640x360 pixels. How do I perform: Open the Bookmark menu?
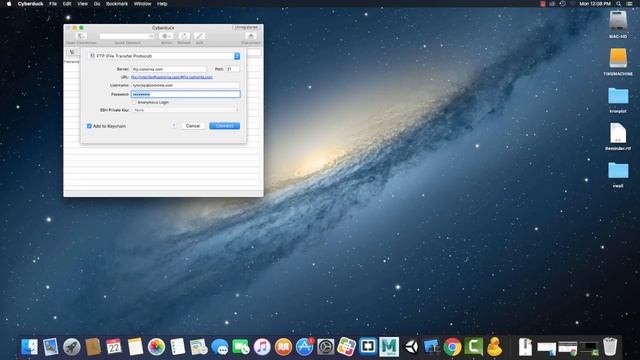pos(117,4)
